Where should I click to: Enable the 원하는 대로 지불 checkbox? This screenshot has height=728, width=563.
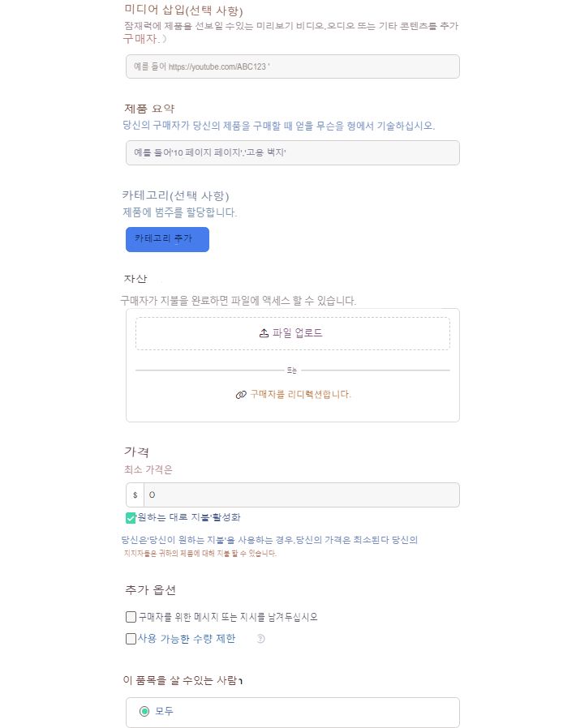point(131,517)
